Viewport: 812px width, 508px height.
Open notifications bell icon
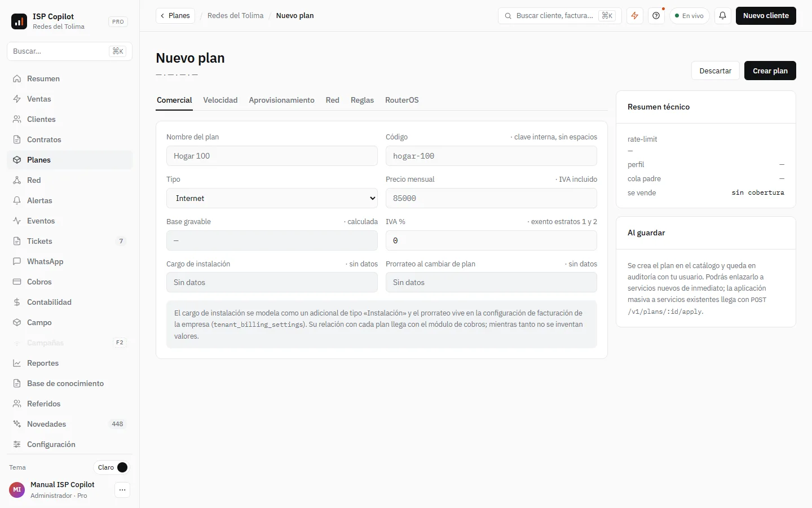722,16
